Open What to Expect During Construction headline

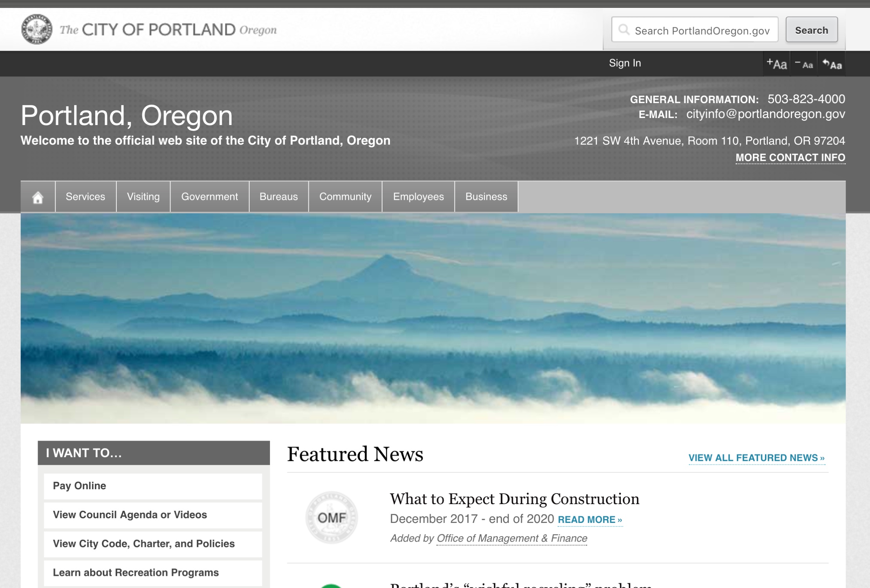[x=515, y=499]
